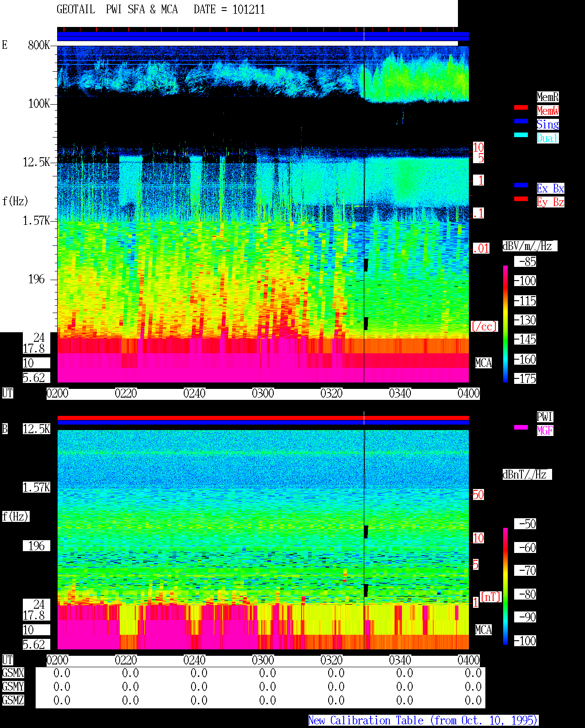Click the dBV/m/√Hz electric field color scale bar
Viewport: 585px width, 728px height.
[x=505, y=324]
